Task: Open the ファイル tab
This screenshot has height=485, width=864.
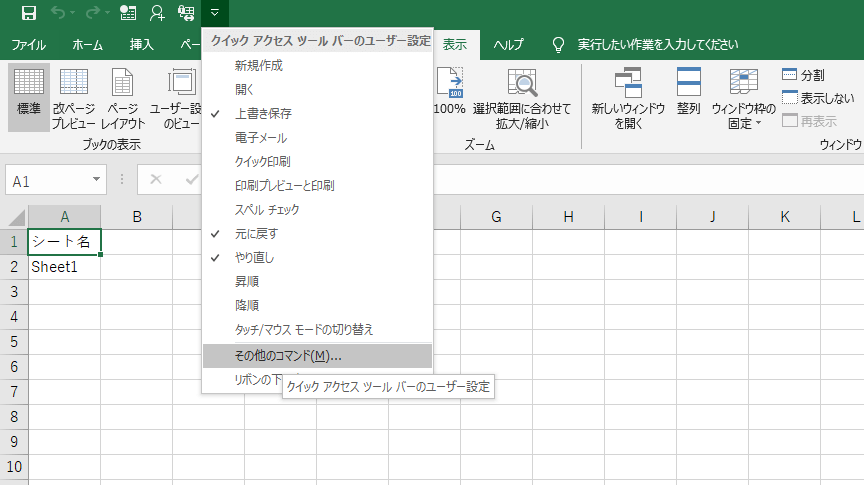Action: (29, 45)
